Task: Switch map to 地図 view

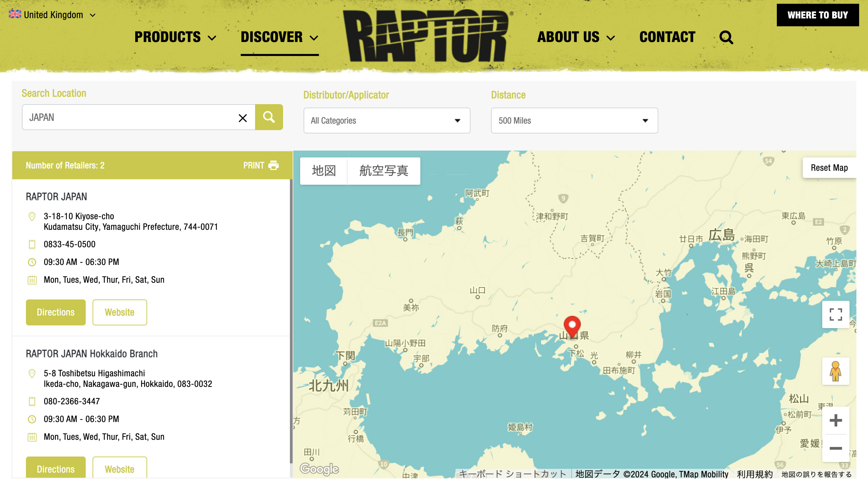Action: pos(324,171)
